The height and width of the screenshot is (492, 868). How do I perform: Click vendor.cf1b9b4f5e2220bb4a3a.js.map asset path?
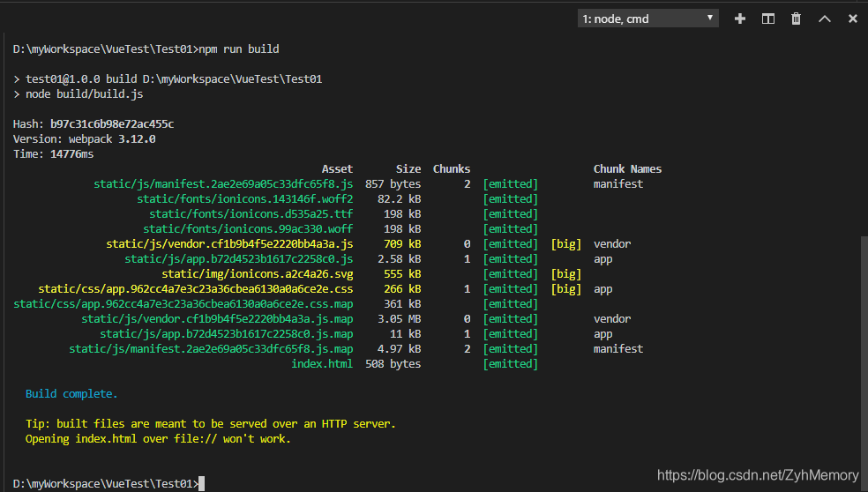(x=217, y=319)
